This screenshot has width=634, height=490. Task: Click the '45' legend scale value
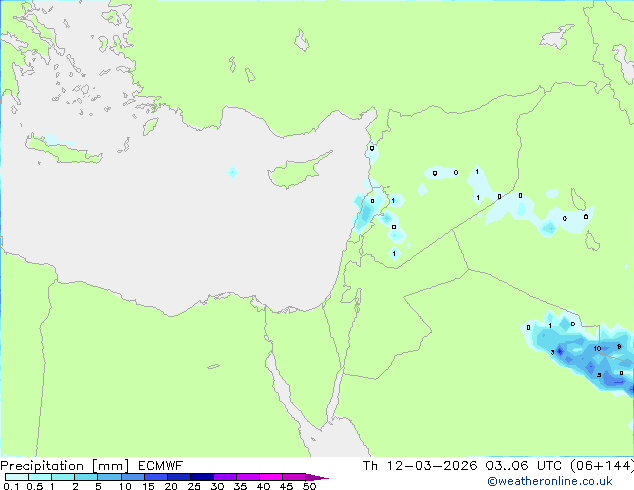pos(286,486)
